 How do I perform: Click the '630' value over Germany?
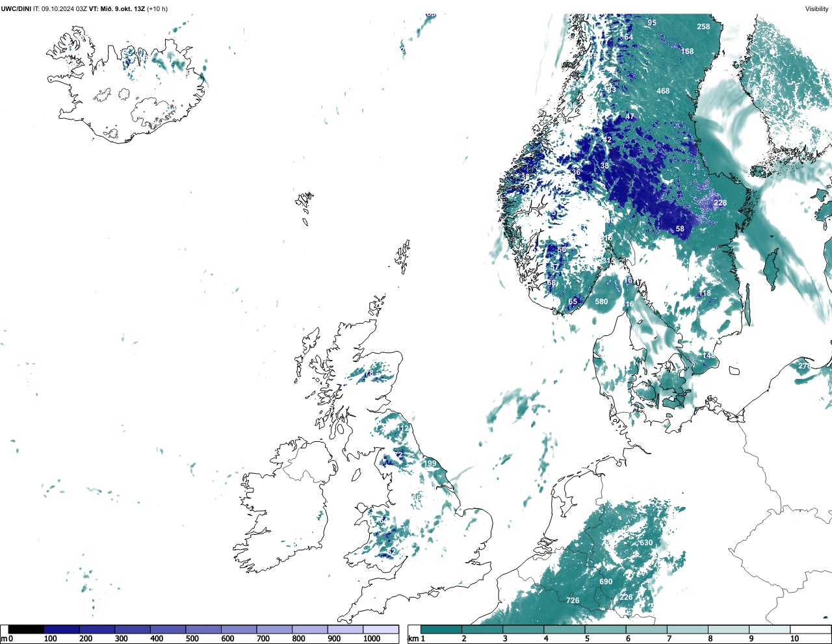pos(646,543)
